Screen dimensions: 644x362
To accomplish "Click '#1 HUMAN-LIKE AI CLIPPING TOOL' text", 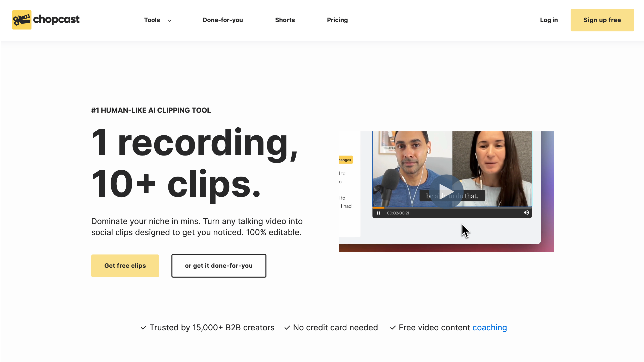I will pos(151,110).
